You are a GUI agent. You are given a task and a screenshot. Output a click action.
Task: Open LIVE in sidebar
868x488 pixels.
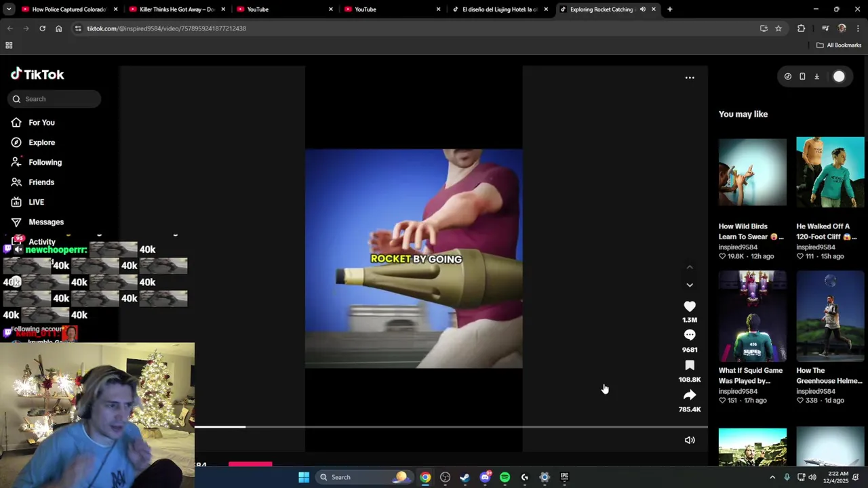(36, 202)
